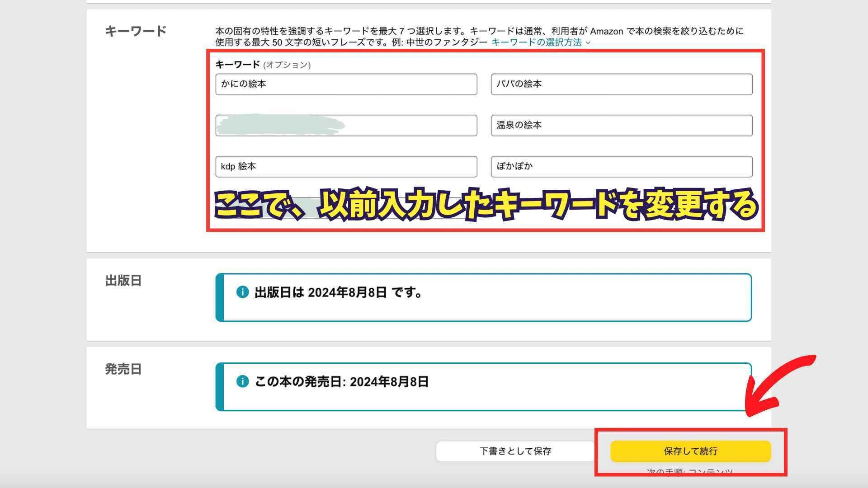The width and height of the screenshot is (868, 488).
Task: Click the keyword field containing 温泉の絵本
Action: (622, 125)
